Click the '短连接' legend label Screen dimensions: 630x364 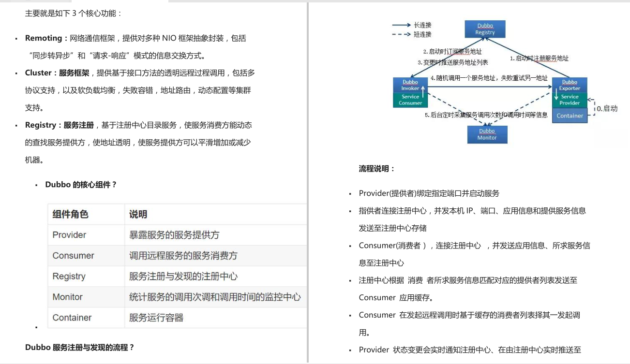coord(422,34)
